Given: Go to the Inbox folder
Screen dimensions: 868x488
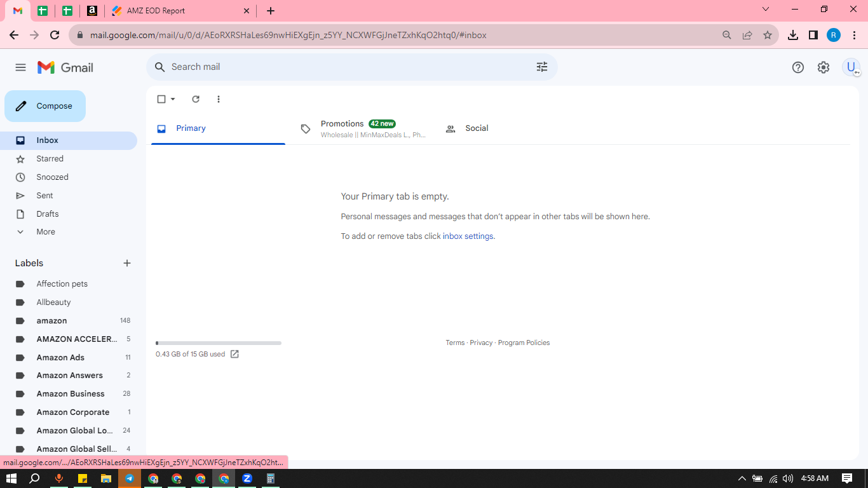Looking at the screenshot, I should (x=69, y=140).
